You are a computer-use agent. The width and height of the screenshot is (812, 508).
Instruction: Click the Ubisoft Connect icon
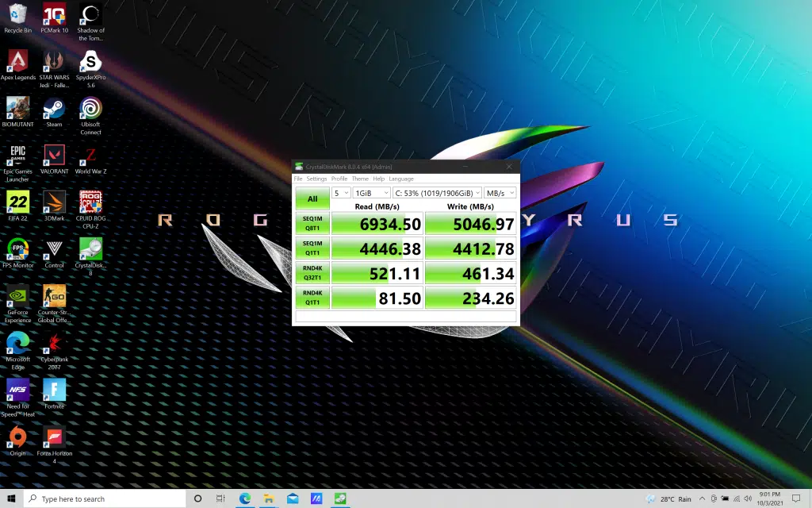point(90,117)
